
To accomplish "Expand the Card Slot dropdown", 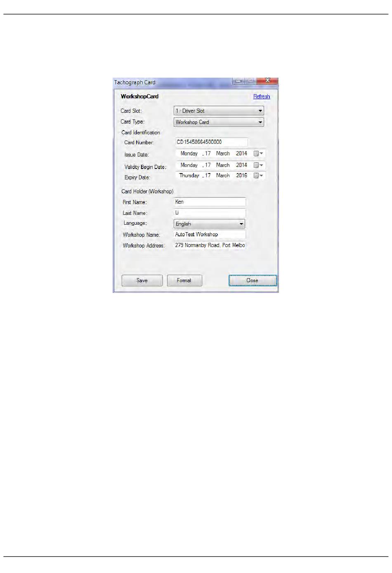I will tap(219, 111).
